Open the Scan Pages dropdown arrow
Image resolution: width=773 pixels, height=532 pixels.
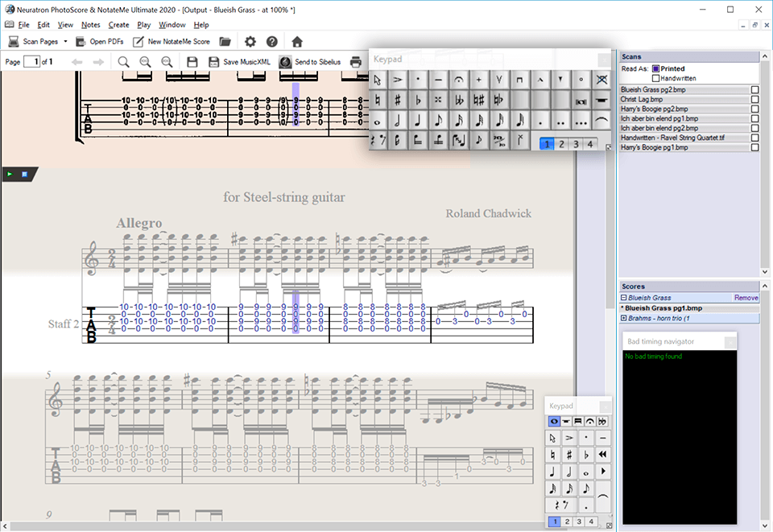coord(65,41)
